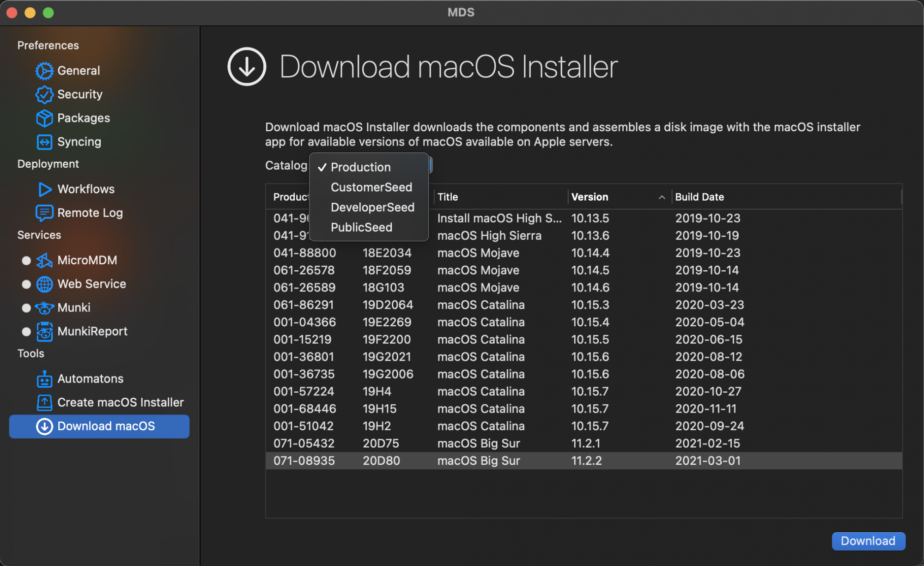The image size is (924, 566).
Task: Select macOS Mojave 10.14.6 version cell
Action: (x=590, y=287)
